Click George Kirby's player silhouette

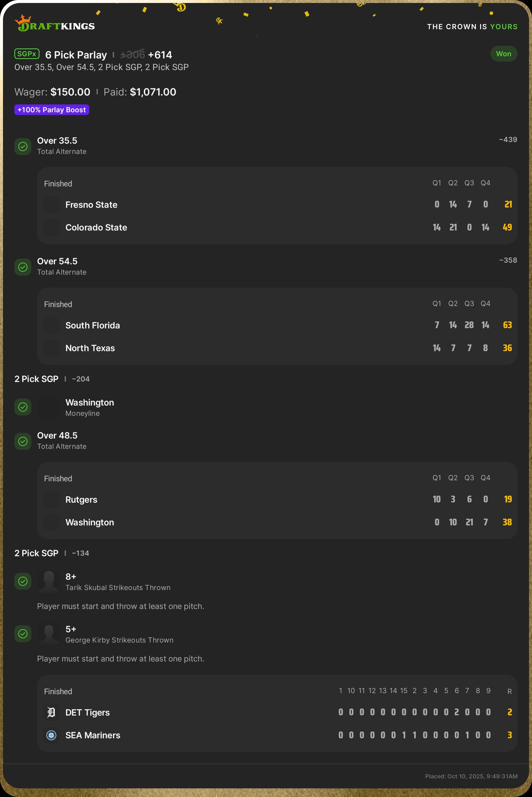(x=49, y=634)
